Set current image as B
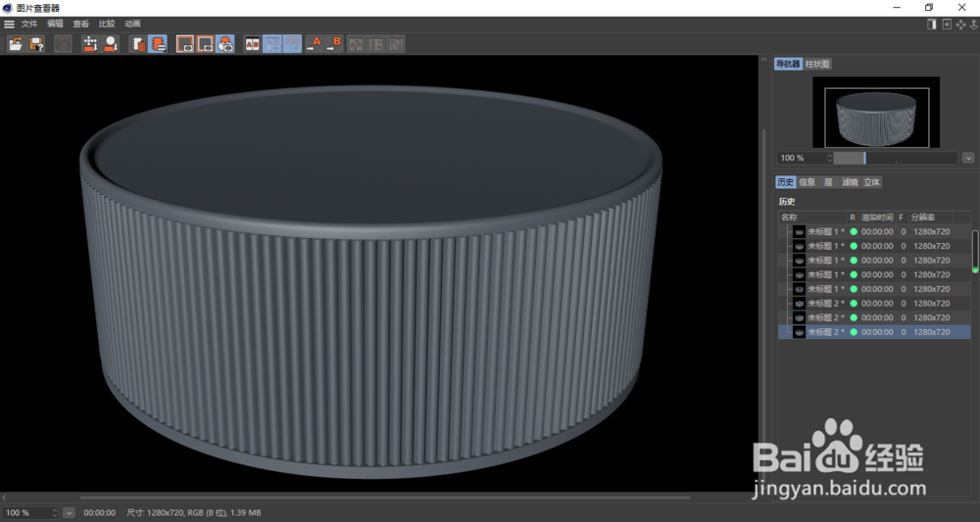Image resolution: width=980 pixels, height=522 pixels. click(x=334, y=44)
